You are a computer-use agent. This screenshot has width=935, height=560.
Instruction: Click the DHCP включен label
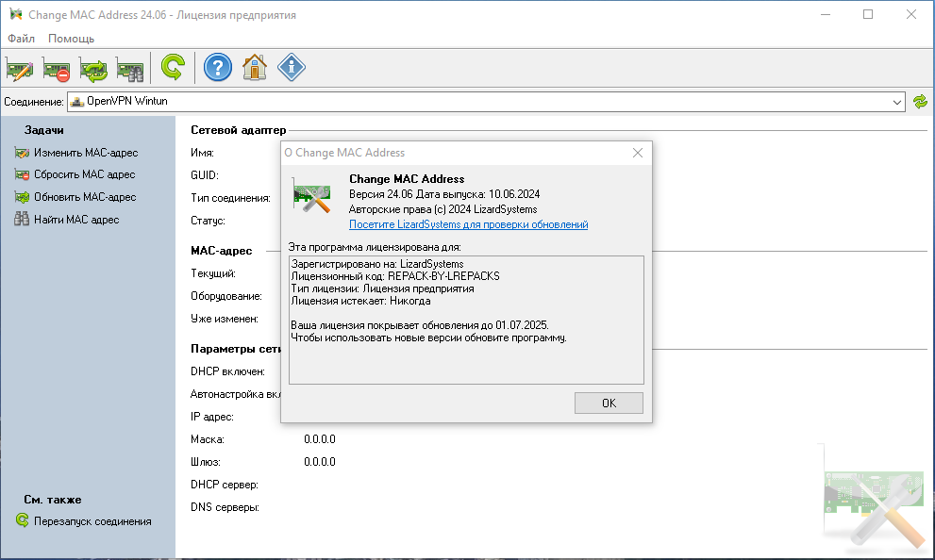[x=227, y=371]
